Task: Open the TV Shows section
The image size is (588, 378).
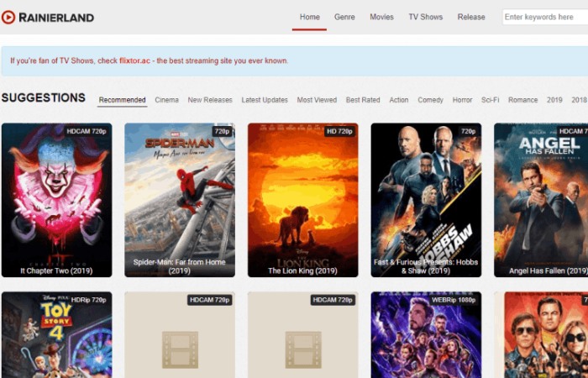Action: pos(426,18)
